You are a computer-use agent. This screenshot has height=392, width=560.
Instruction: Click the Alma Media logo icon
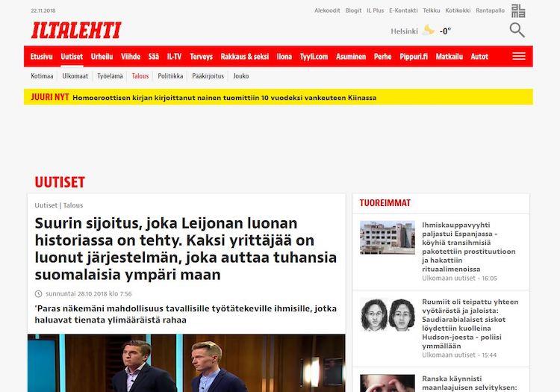(x=518, y=10)
